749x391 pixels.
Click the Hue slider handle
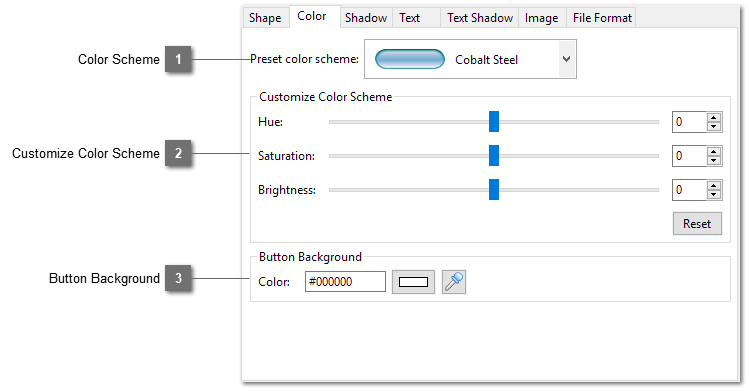[494, 122]
